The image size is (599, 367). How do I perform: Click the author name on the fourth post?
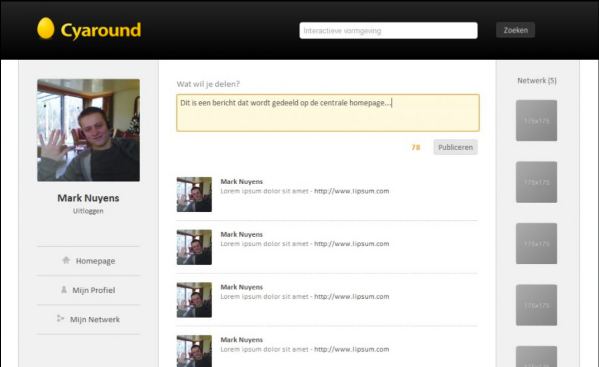coord(241,340)
